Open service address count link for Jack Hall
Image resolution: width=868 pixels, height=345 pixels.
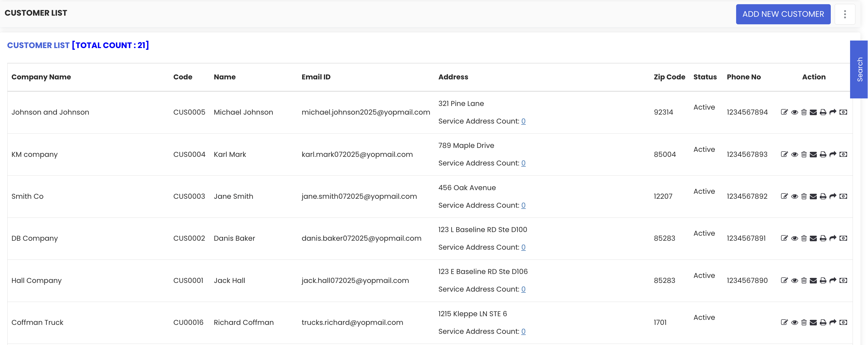(523, 289)
